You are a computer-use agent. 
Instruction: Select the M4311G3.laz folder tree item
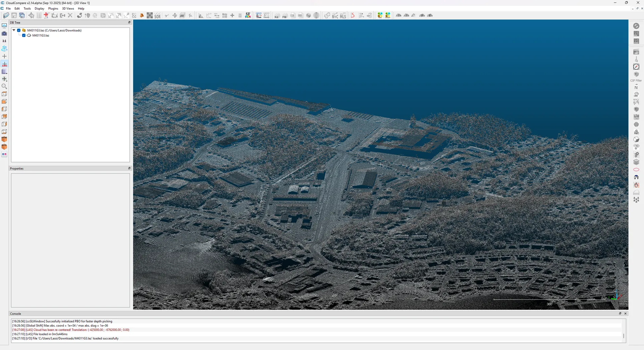tap(54, 30)
